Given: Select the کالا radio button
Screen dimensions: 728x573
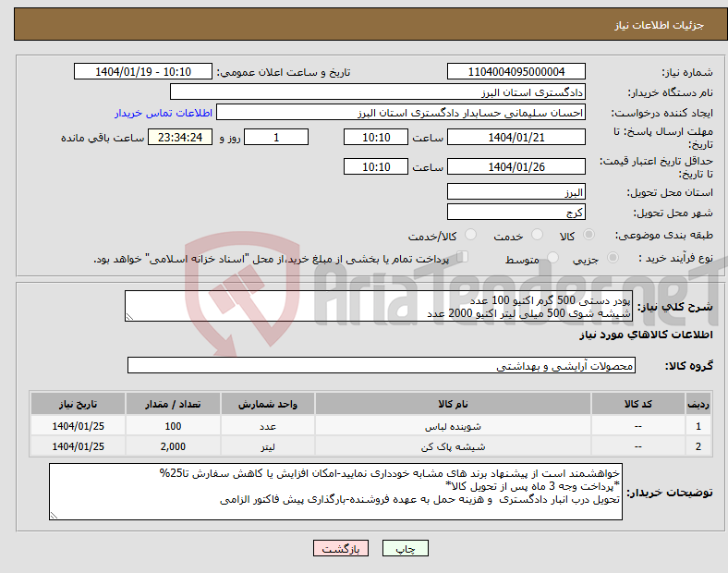Looking at the screenshot, I should click(588, 235).
